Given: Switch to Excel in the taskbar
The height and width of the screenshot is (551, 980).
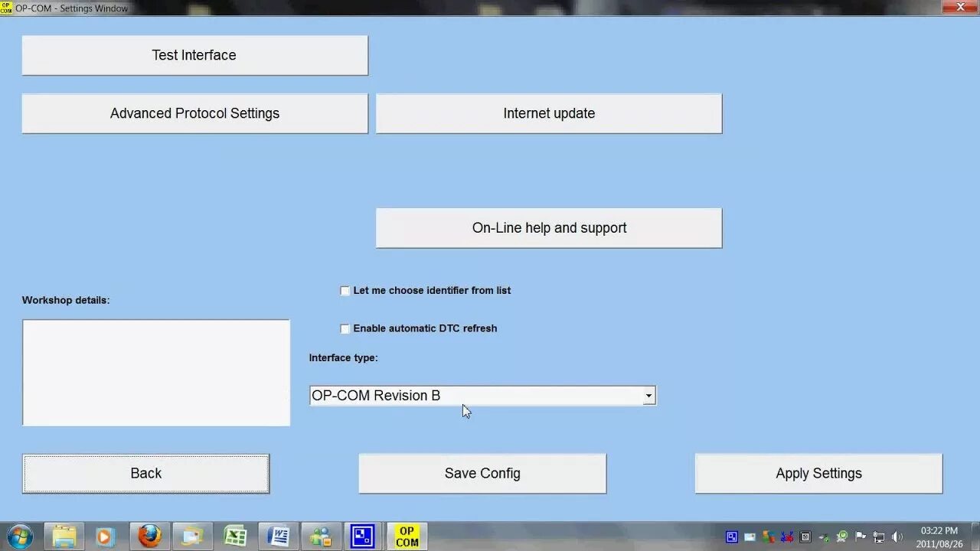Looking at the screenshot, I should coord(234,536).
